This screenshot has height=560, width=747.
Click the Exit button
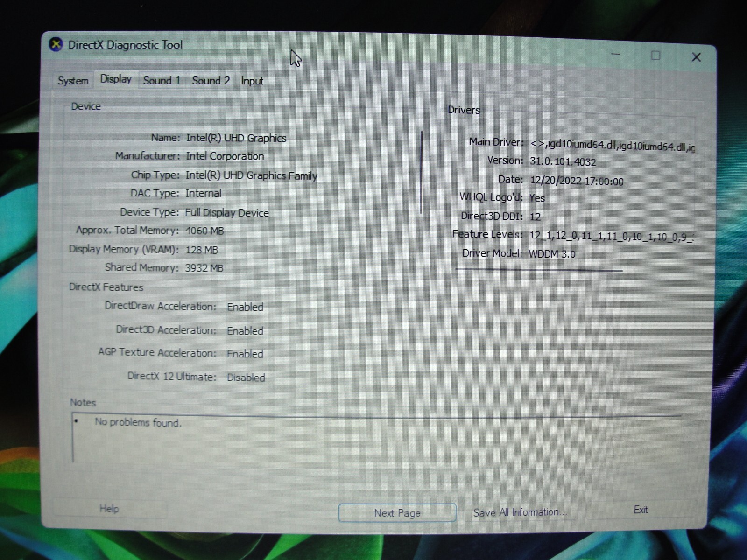coord(641,510)
